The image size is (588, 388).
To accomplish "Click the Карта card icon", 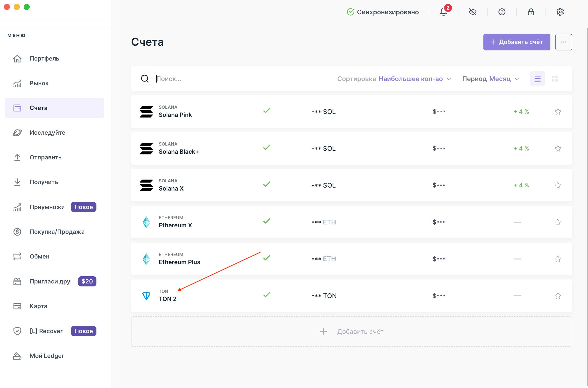I will (x=17, y=306).
